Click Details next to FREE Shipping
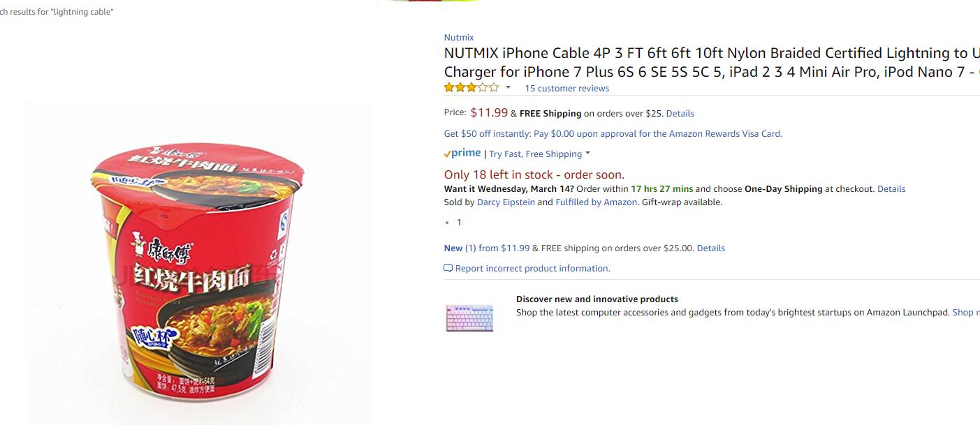Image resolution: width=980 pixels, height=425 pixels. [680, 114]
